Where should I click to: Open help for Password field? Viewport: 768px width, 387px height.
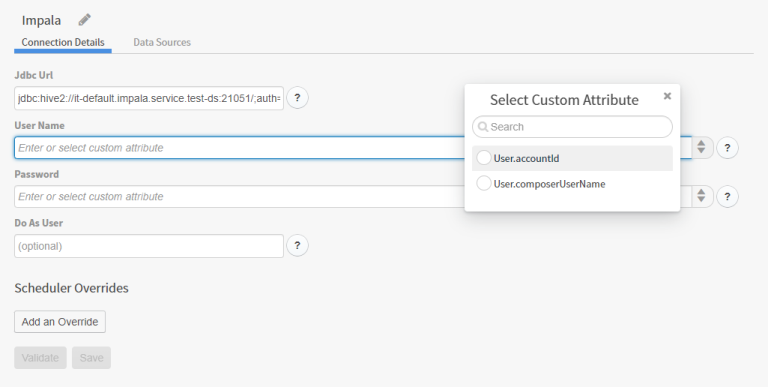(727, 196)
